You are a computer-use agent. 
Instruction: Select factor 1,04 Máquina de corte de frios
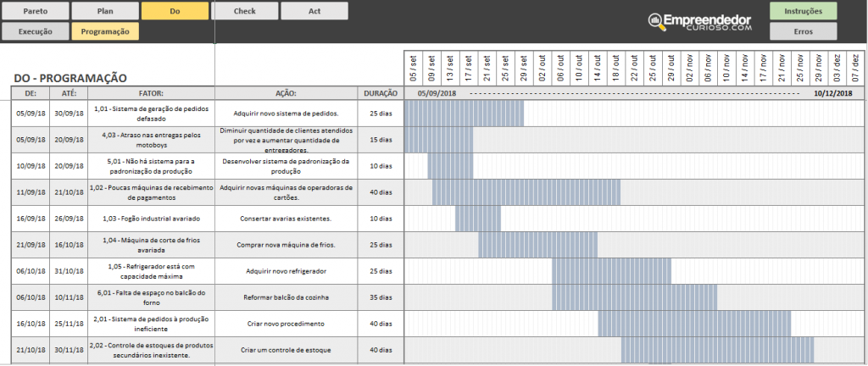click(x=151, y=245)
